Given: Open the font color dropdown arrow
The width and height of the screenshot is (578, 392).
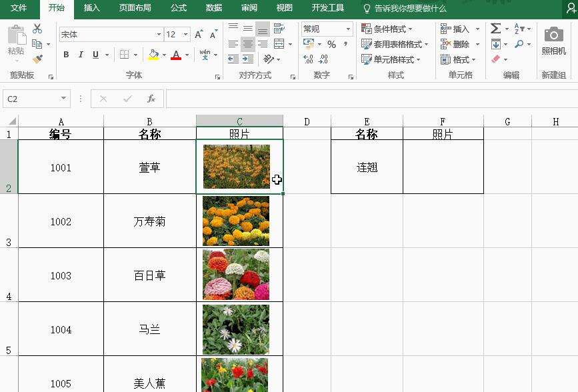Looking at the screenshot, I should 187,55.
